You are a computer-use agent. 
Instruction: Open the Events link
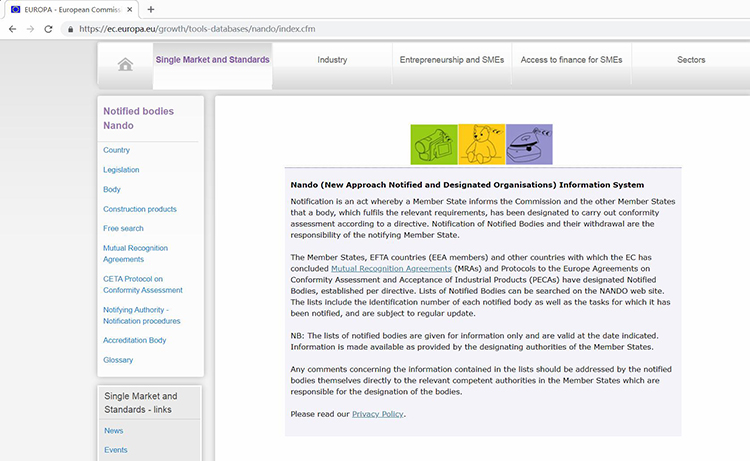pos(116,450)
